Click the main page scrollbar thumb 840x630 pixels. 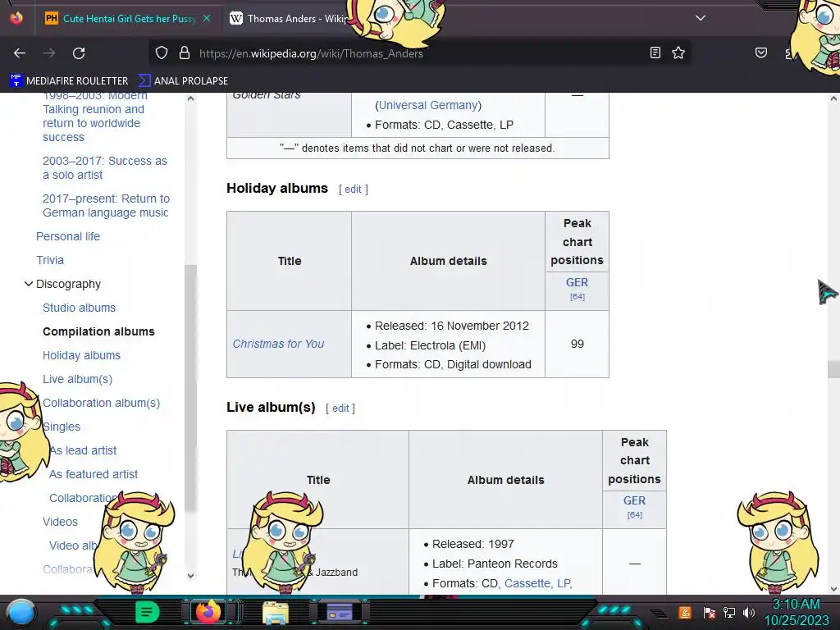click(833, 369)
